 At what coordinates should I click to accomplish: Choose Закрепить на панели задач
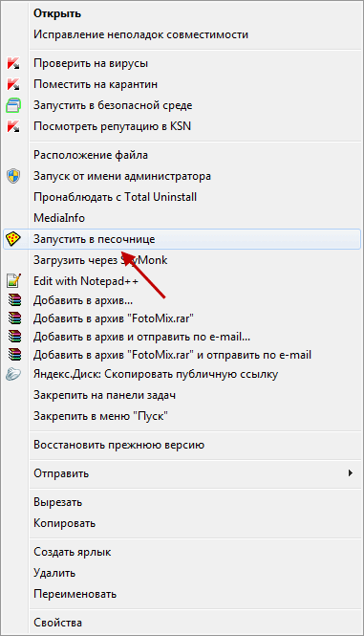[x=104, y=395]
